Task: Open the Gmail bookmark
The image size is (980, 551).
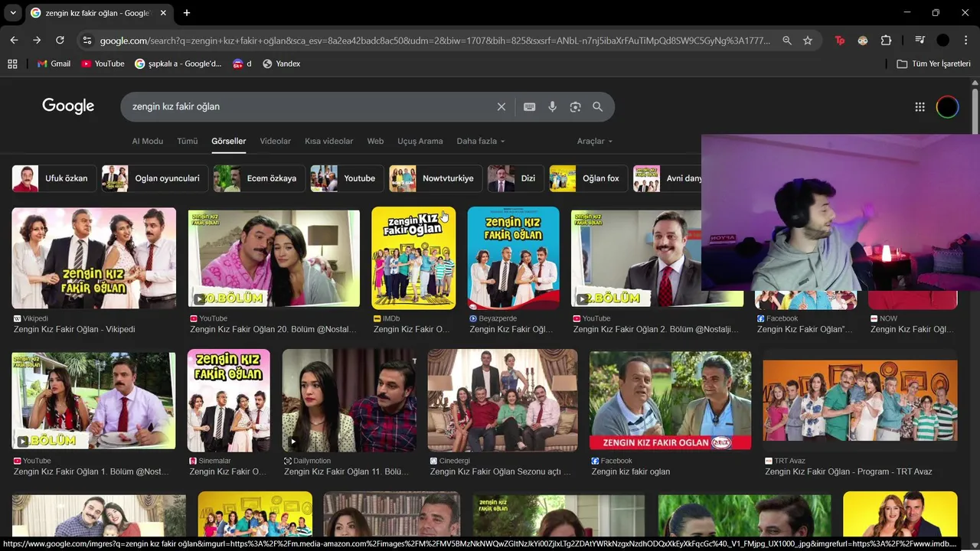Action: pos(54,64)
